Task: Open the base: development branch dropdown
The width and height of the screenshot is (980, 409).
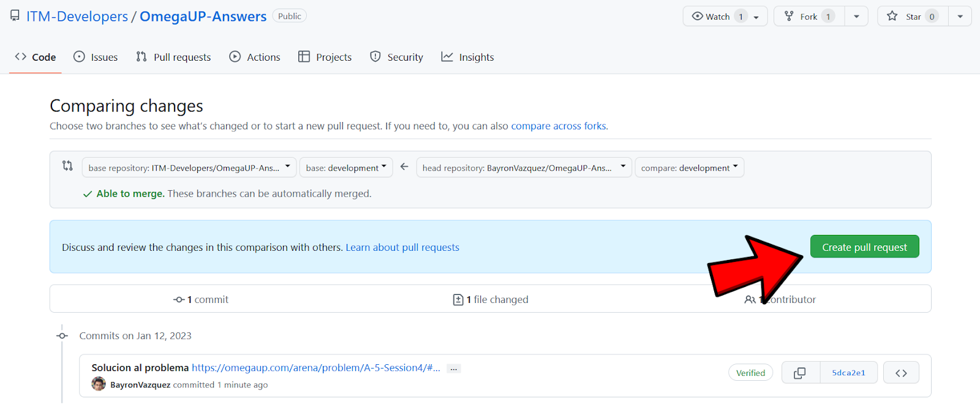Action: click(x=346, y=167)
